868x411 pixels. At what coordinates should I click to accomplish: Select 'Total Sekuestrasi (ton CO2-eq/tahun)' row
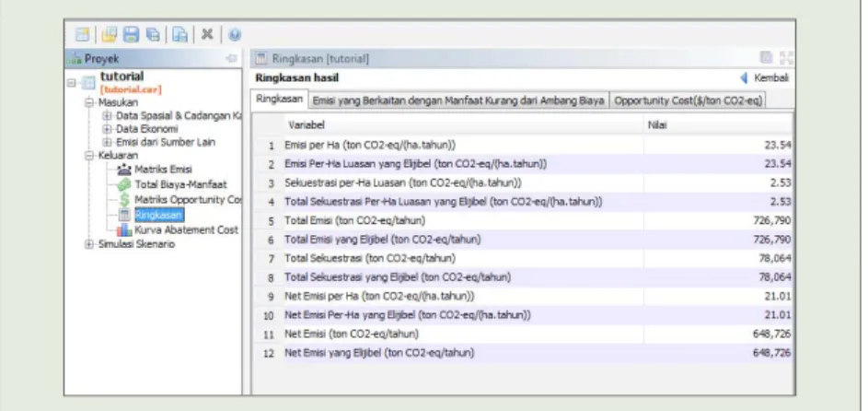370,259
